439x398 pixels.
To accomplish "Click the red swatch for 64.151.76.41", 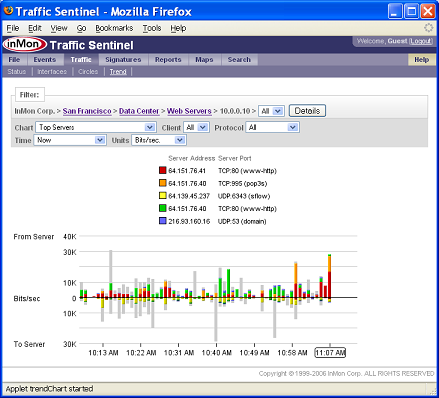I will [163, 170].
